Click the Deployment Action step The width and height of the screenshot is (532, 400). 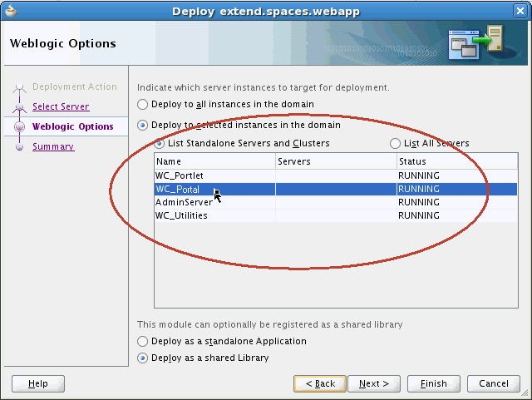click(75, 87)
